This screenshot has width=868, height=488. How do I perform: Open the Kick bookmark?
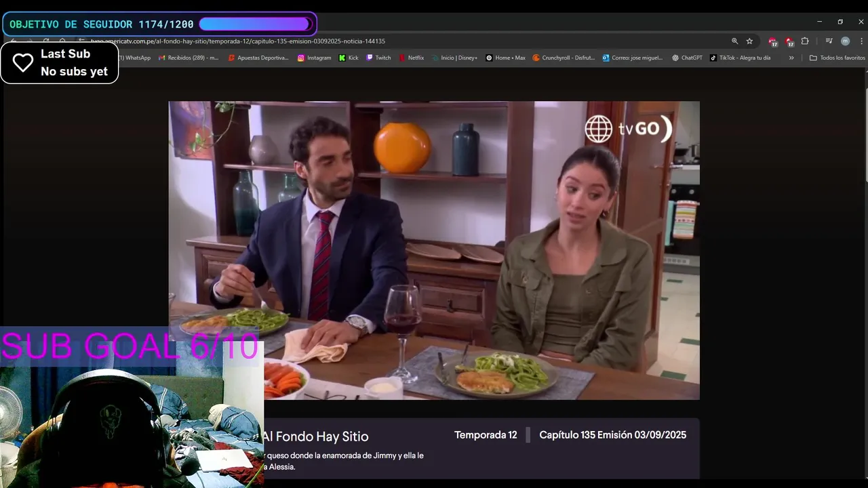point(349,58)
